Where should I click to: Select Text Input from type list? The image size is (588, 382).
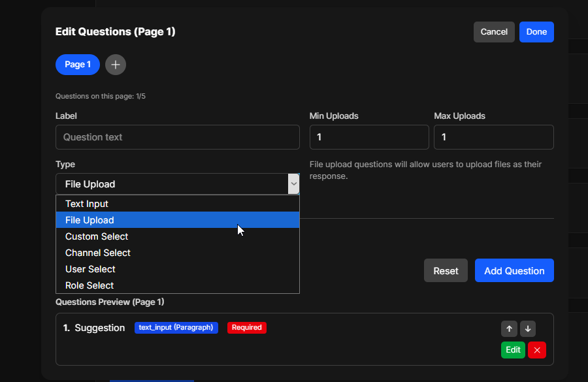pos(87,204)
